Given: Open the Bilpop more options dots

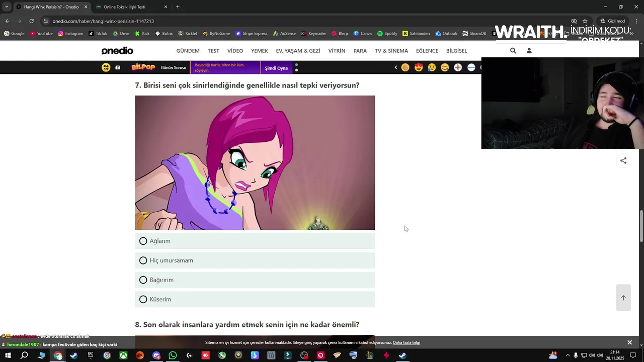Looking at the screenshot, I should point(296,67).
